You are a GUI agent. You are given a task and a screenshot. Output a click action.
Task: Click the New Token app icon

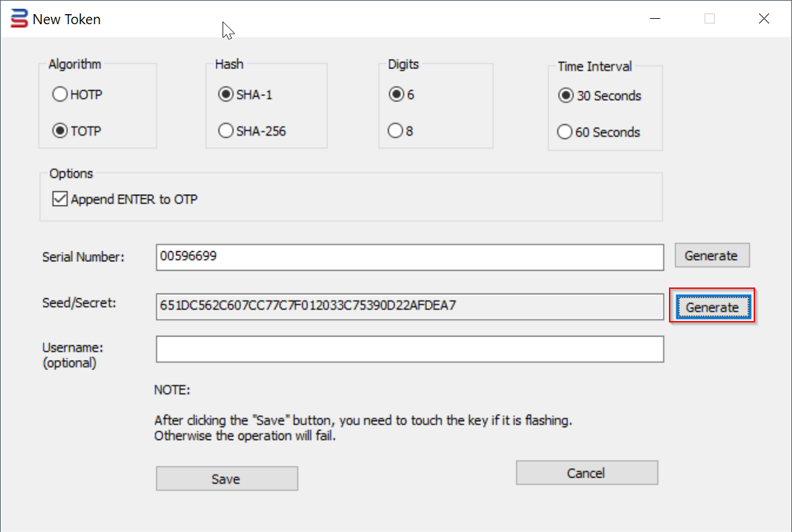click(19, 19)
